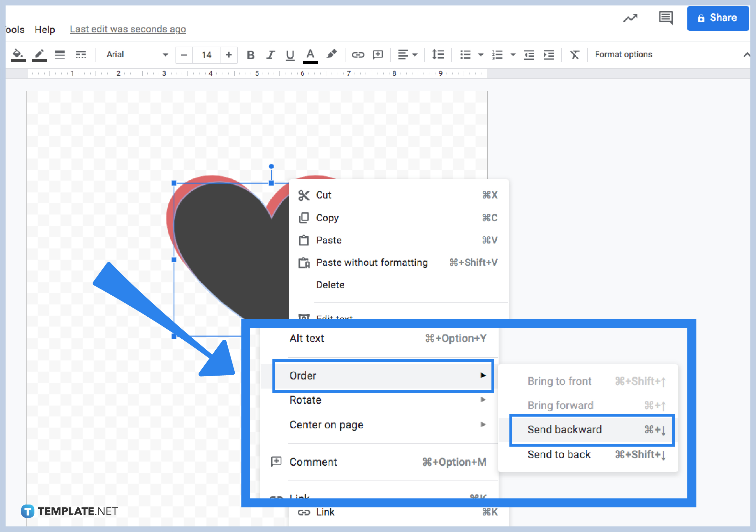Select Send backward in Order submenu

(592, 430)
